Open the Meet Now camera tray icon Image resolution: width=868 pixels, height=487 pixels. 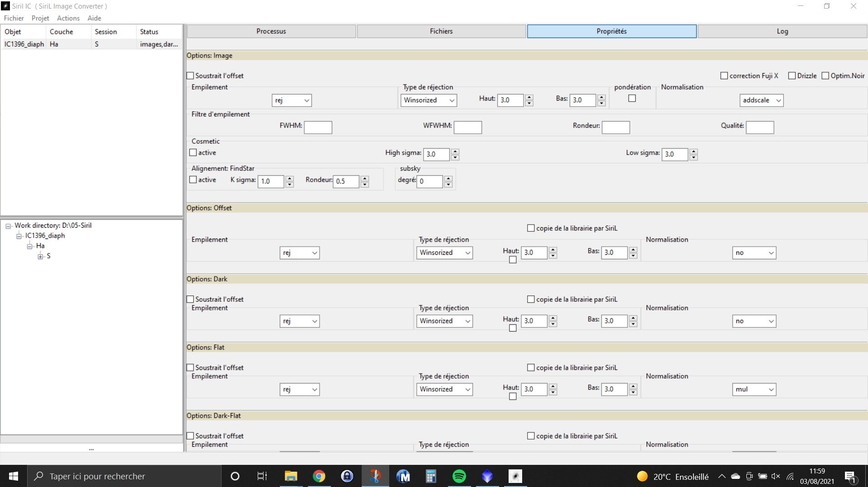[x=749, y=476]
